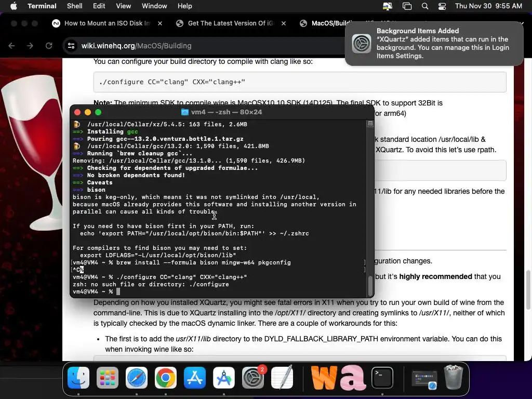The width and height of the screenshot is (532, 399).
Task: Open Spotlight search in menu bar
Action: (x=425, y=6)
